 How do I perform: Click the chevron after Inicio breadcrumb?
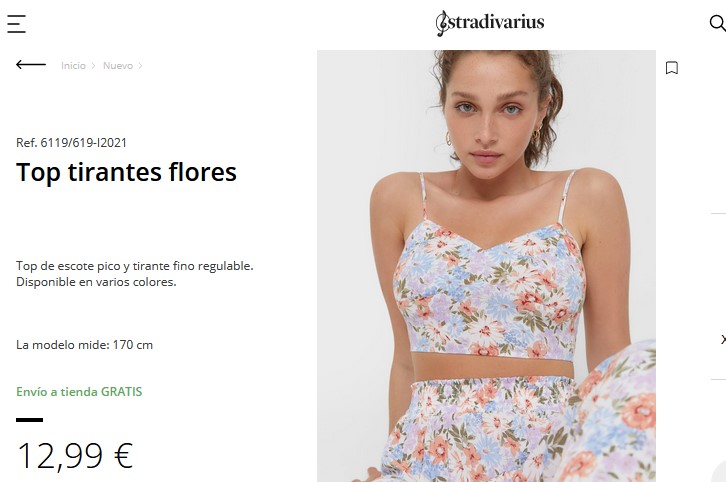click(x=94, y=66)
